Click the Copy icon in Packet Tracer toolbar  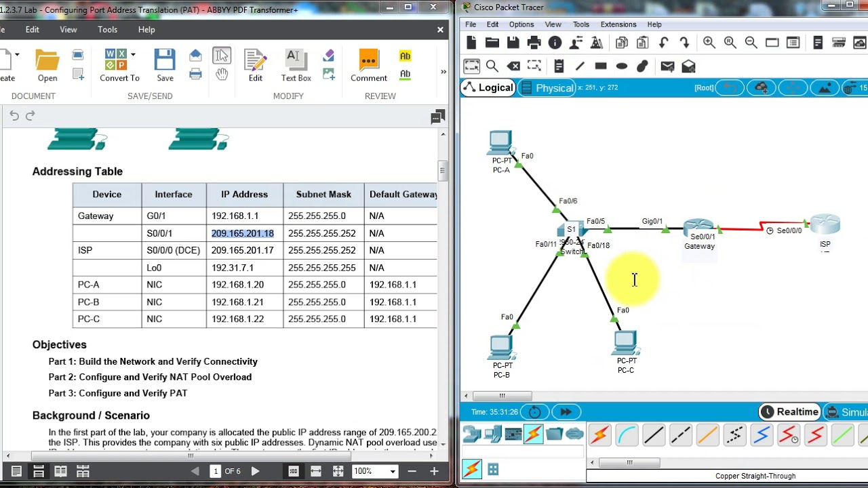(x=621, y=43)
